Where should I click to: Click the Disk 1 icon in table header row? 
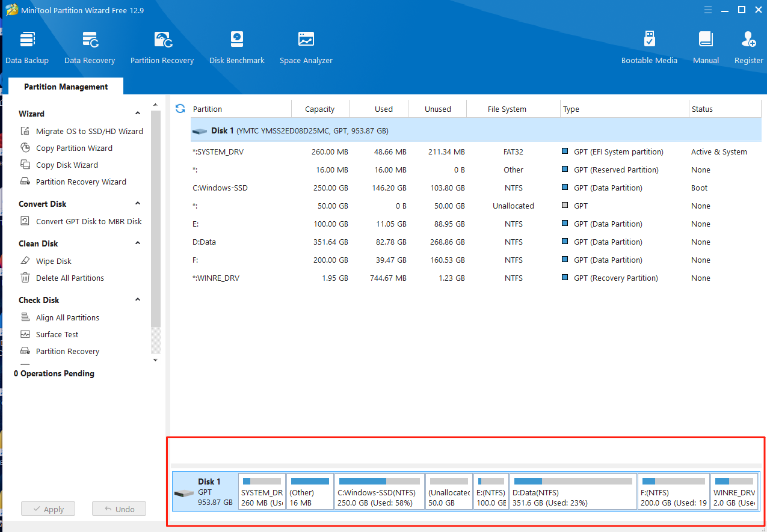pos(200,130)
